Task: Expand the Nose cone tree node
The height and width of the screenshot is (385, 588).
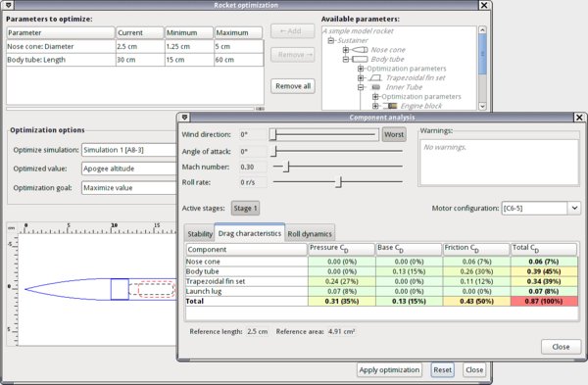Action: pyautogui.click(x=345, y=50)
